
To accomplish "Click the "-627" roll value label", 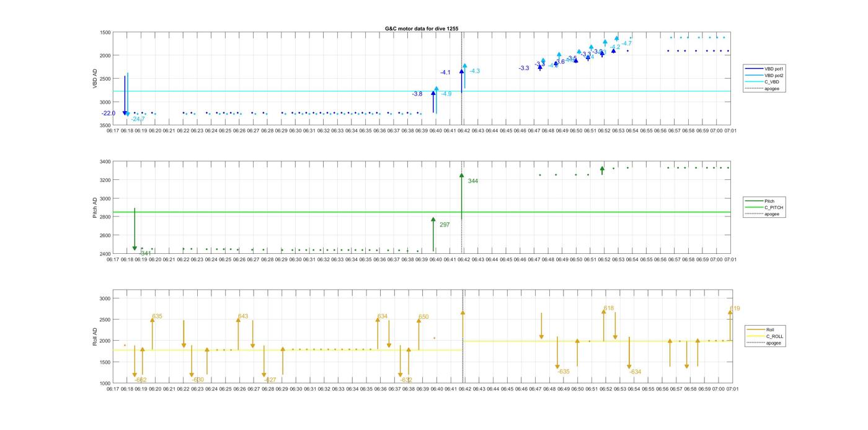I will (270, 380).
